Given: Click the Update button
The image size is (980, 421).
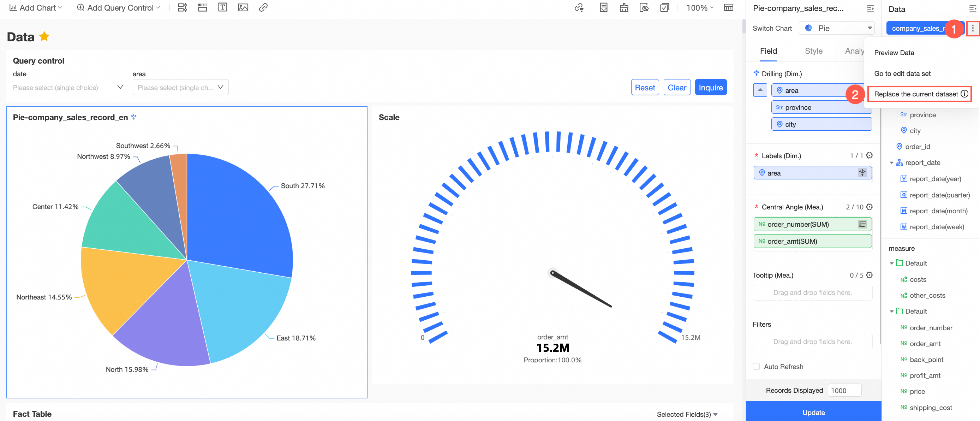Looking at the screenshot, I should [813, 412].
